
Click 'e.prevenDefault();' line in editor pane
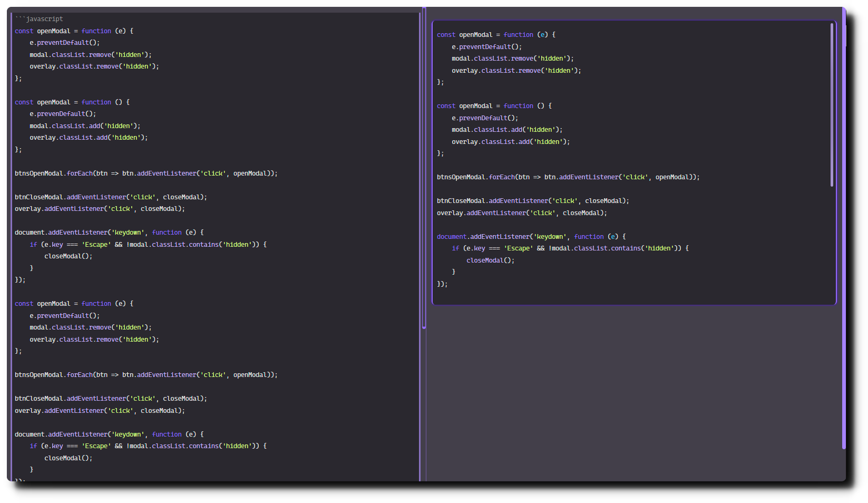63,114
